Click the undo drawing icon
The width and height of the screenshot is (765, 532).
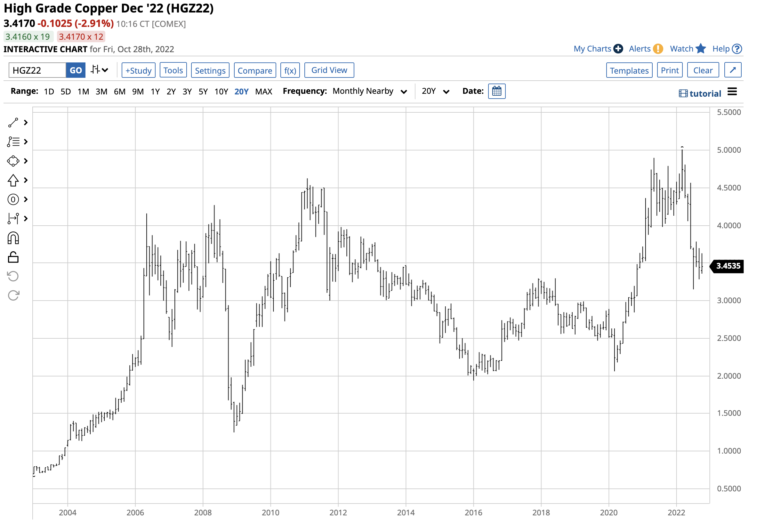coord(13,276)
